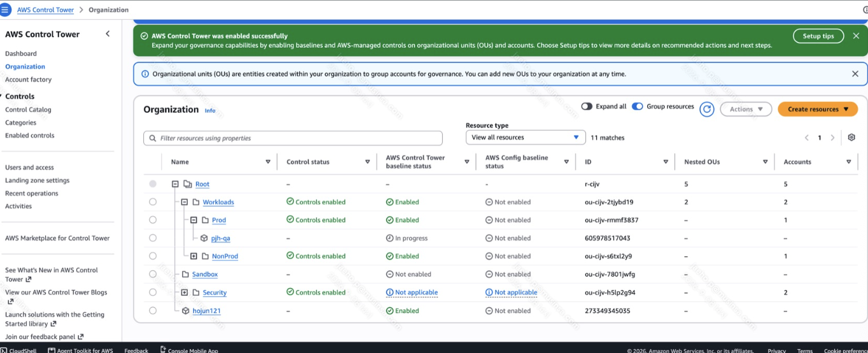This screenshot has width=868, height=353.
Task: Click the account cube icon beside hojun121
Action: click(186, 311)
